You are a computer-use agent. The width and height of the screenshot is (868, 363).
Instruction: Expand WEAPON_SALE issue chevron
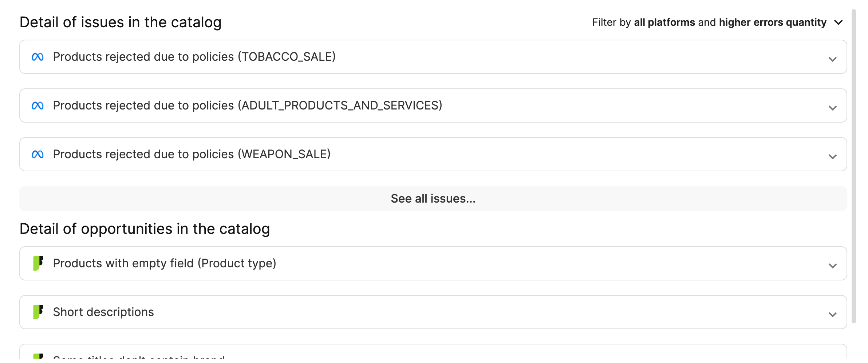pos(832,157)
